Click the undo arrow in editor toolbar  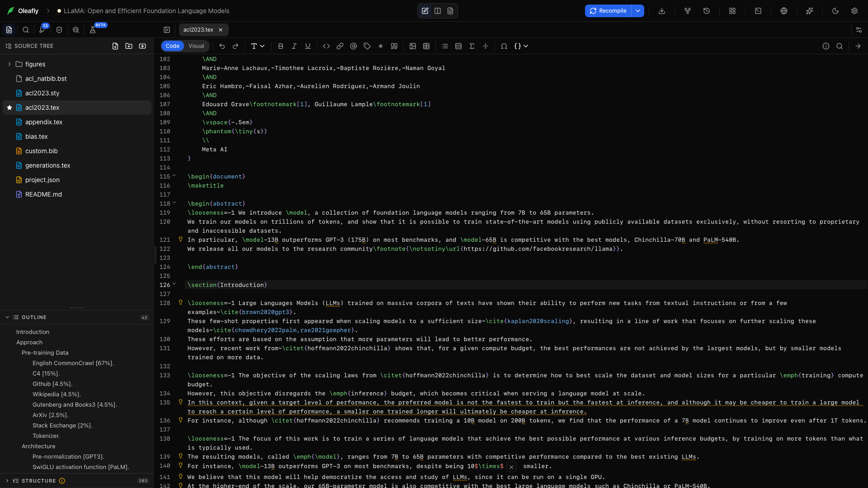222,46
